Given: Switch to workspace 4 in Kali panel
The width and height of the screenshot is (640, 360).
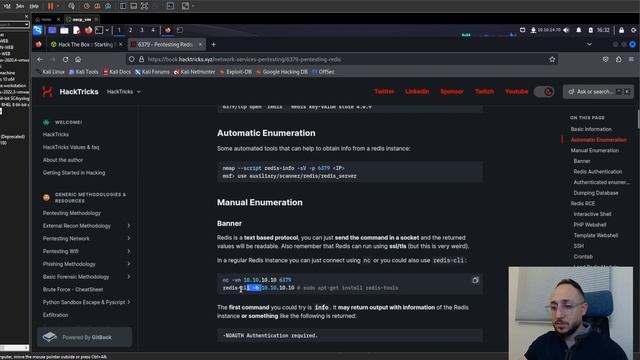Looking at the screenshot, I should tap(153, 30).
